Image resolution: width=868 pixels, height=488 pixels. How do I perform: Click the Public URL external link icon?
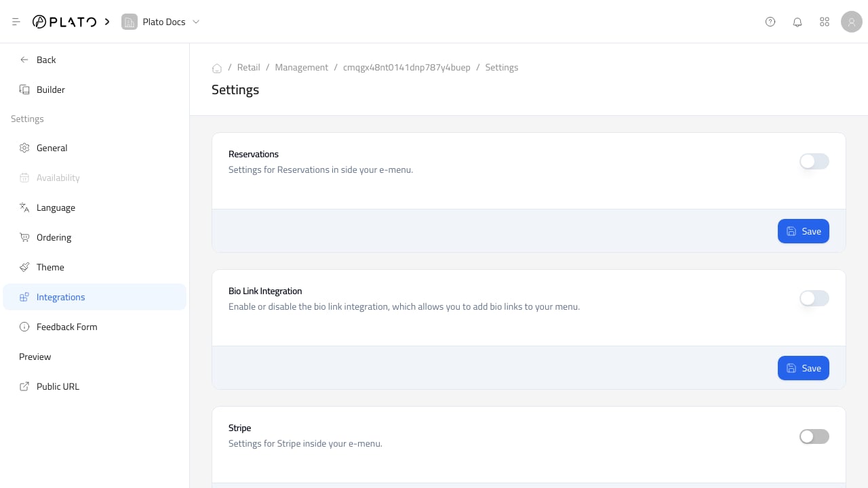(24, 386)
